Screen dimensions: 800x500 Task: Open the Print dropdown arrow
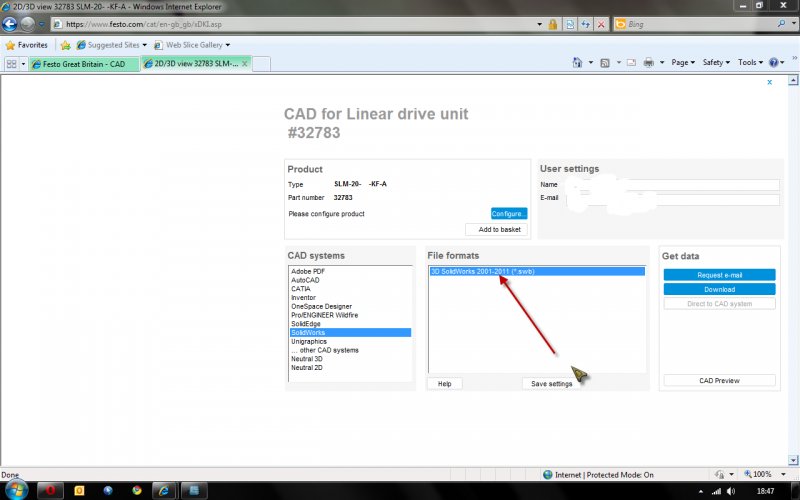point(662,62)
